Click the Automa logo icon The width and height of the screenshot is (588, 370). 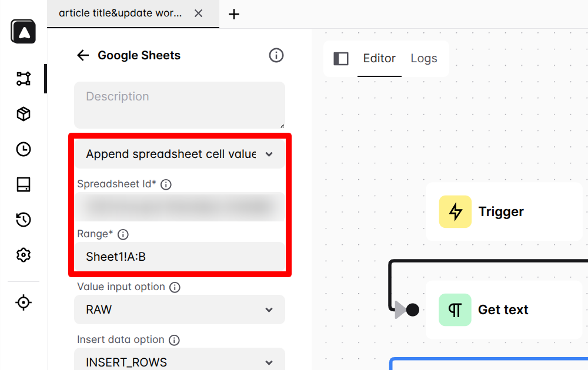pyautogui.click(x=24, y=32)
